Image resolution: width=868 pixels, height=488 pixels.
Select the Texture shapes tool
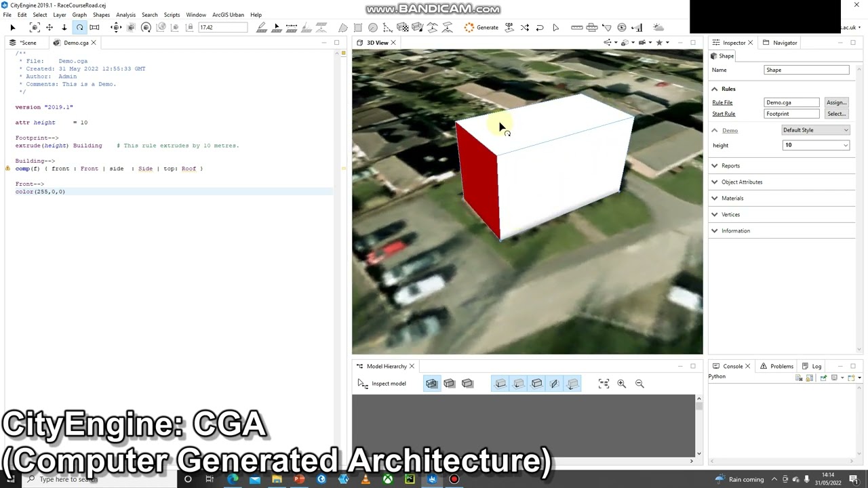tap(403, 27)
